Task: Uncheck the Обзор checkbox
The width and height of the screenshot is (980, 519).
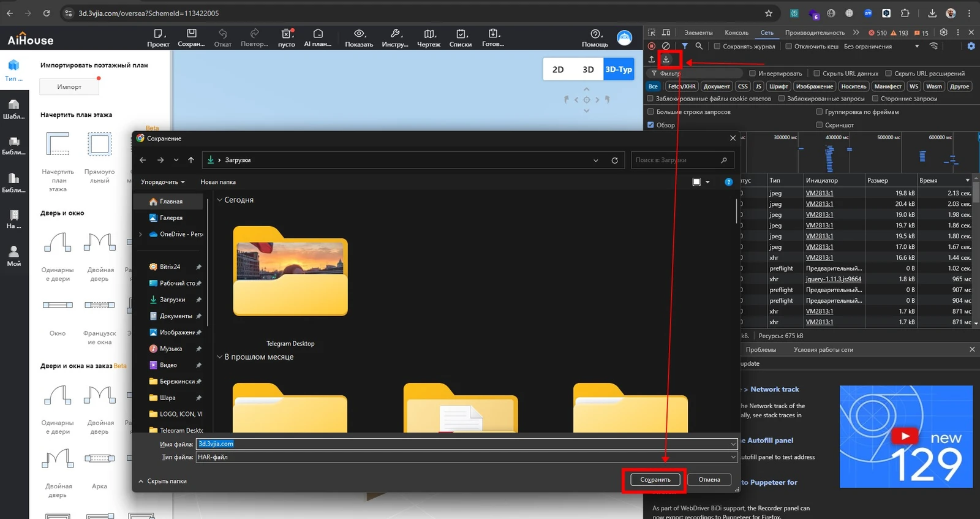Action: (x=650, y=125)
